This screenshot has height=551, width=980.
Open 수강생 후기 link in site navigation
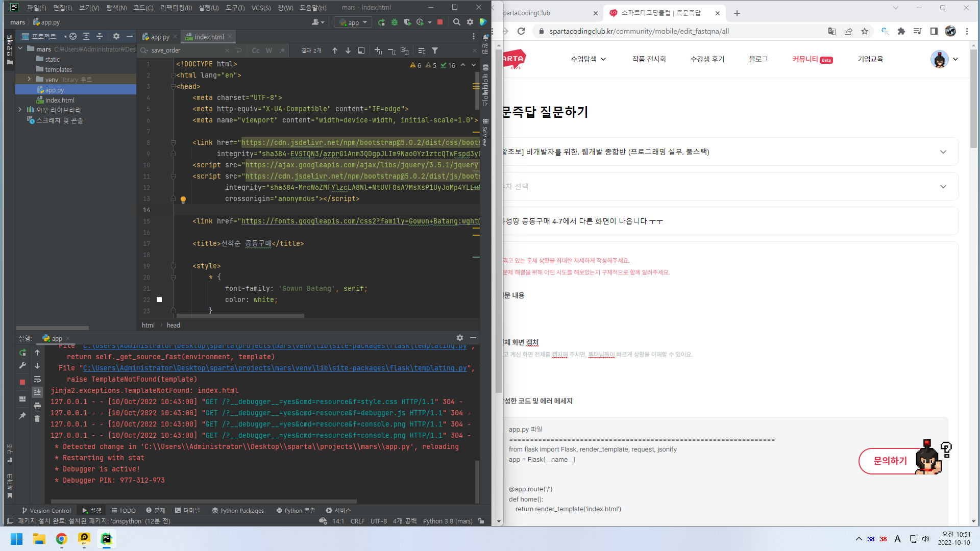point(707,59)
